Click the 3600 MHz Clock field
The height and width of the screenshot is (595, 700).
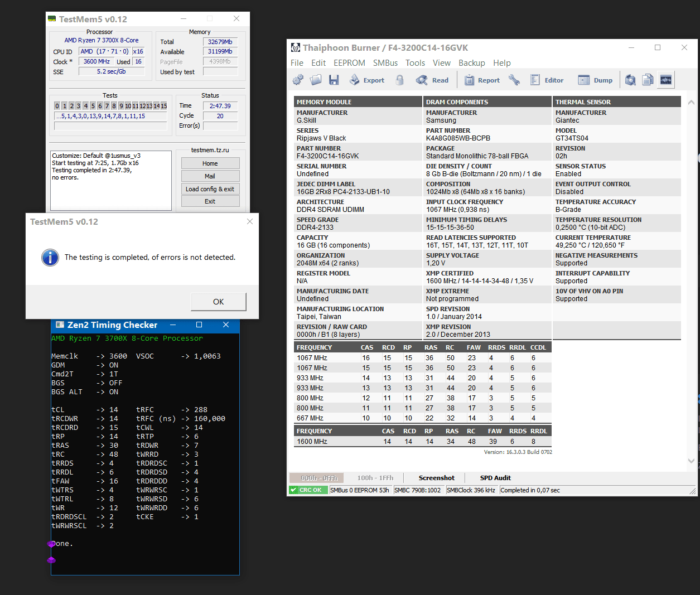[x=96, y=62]
